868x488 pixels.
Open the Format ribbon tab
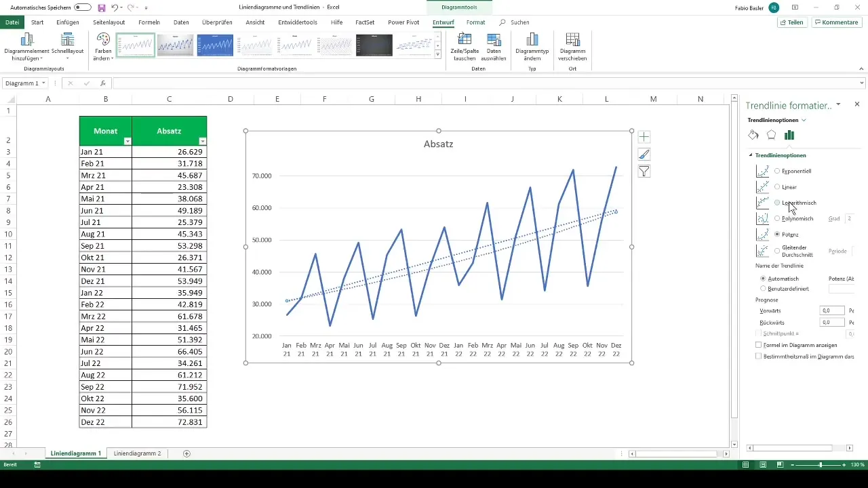pyautogui.click(x=475, y=22)
